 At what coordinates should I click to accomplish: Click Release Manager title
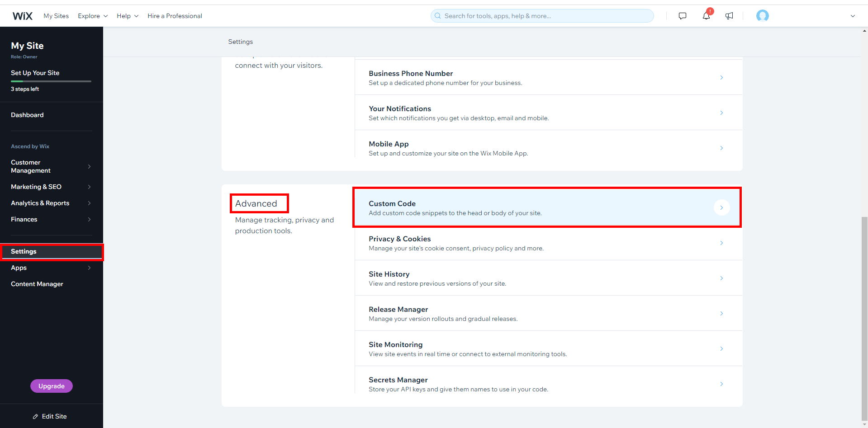[x=398, y=309]
